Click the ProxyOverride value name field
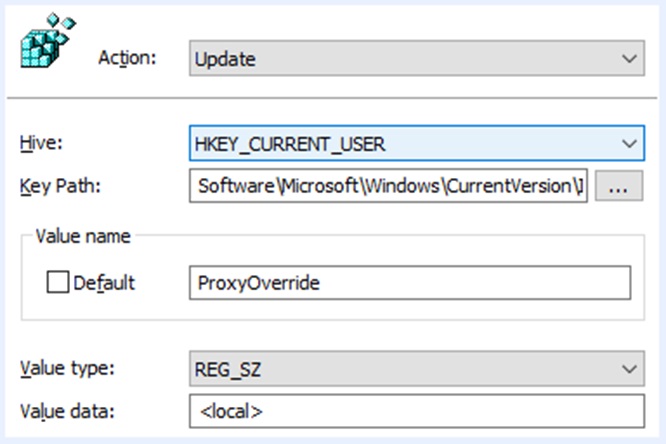666x444 pixels. click(x=410, y=283)
